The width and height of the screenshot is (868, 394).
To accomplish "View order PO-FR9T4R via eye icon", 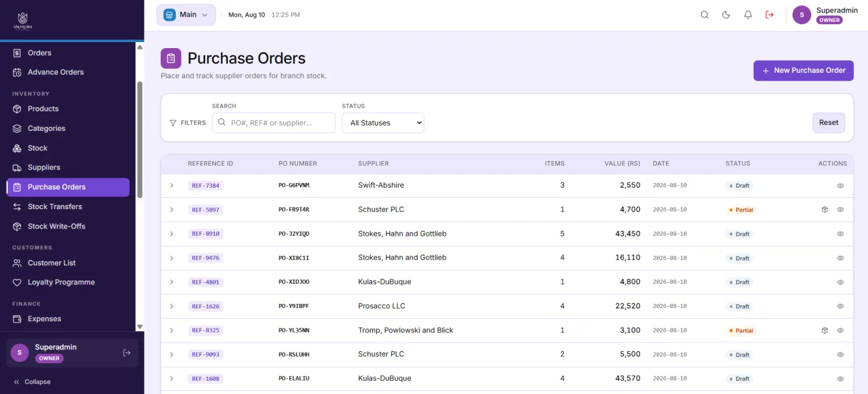I will click(x=841, y=210).
